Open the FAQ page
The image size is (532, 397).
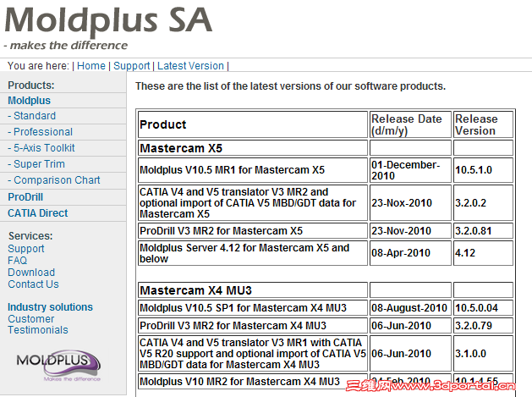pyautogui.click(x=18, y=261)
